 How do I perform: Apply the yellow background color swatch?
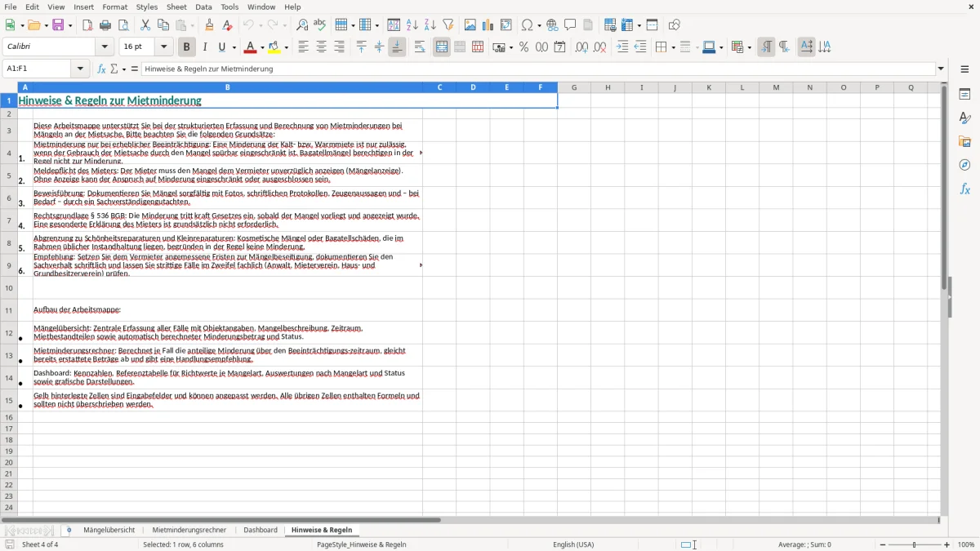pyautogui.click(x=274, y=47)
